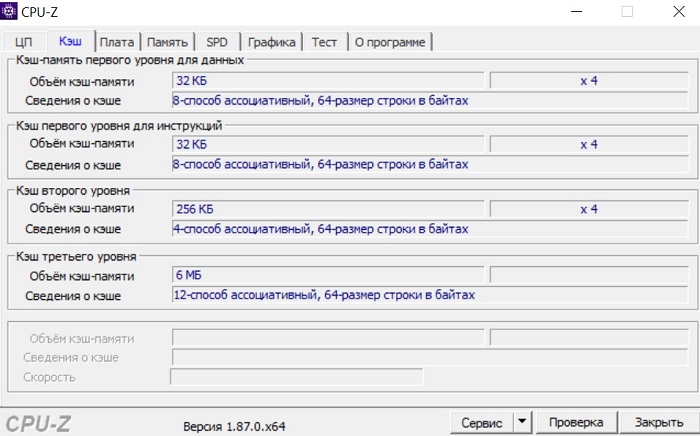Switch to the ЦП tab
This screenshot has width=700, height=436.
click(24, 42)
